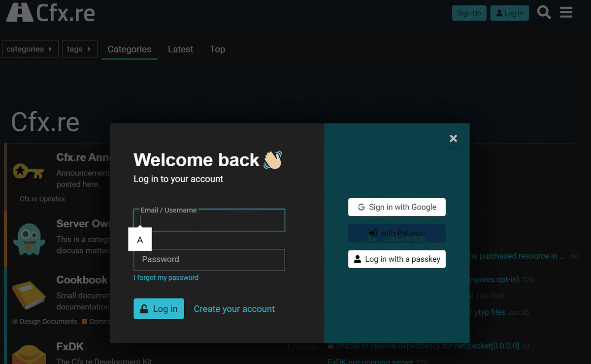591x364 pixels.
Task: Click the FxDK brick category icon
Action: (x=29, y=354)
